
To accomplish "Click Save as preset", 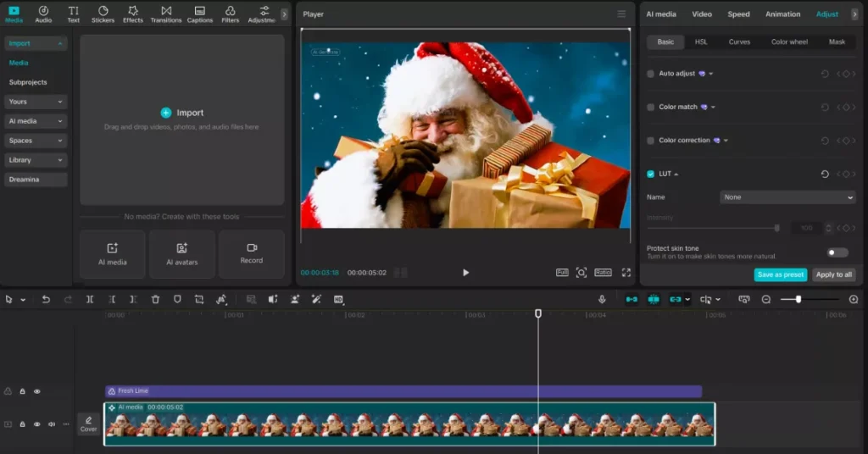I will point(781,274).
